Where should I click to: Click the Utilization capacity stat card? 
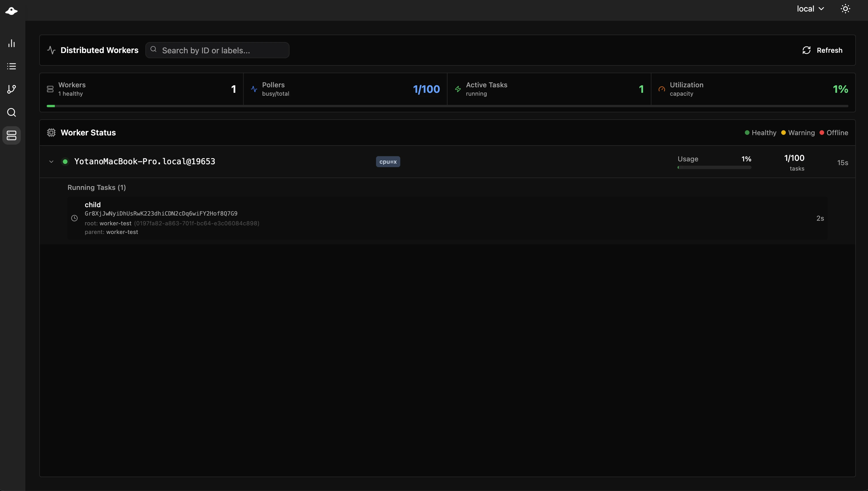point(753,89)
